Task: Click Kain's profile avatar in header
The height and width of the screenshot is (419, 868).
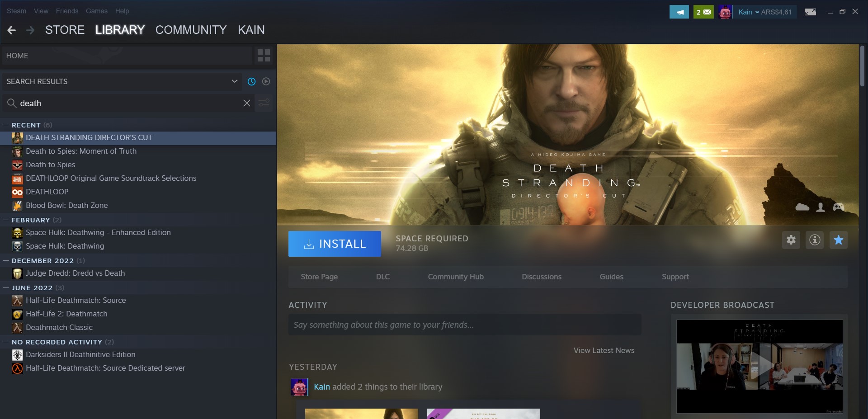Action: (725, 12)
